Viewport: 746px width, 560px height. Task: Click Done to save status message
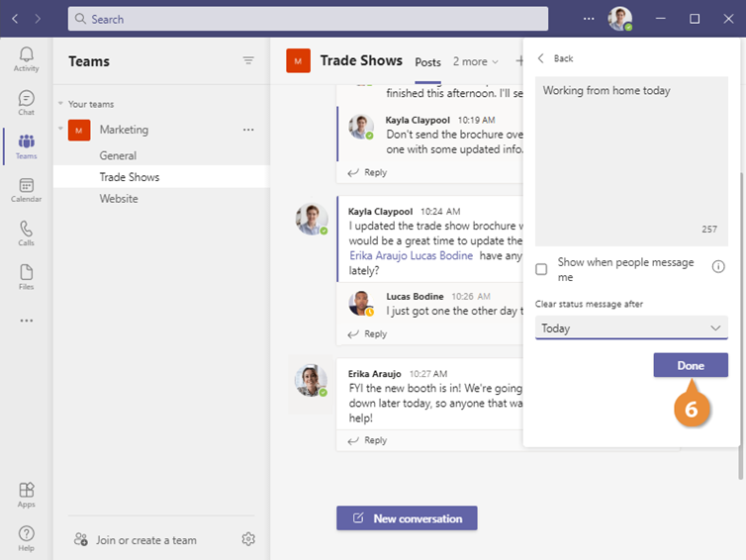coord(691,365)
